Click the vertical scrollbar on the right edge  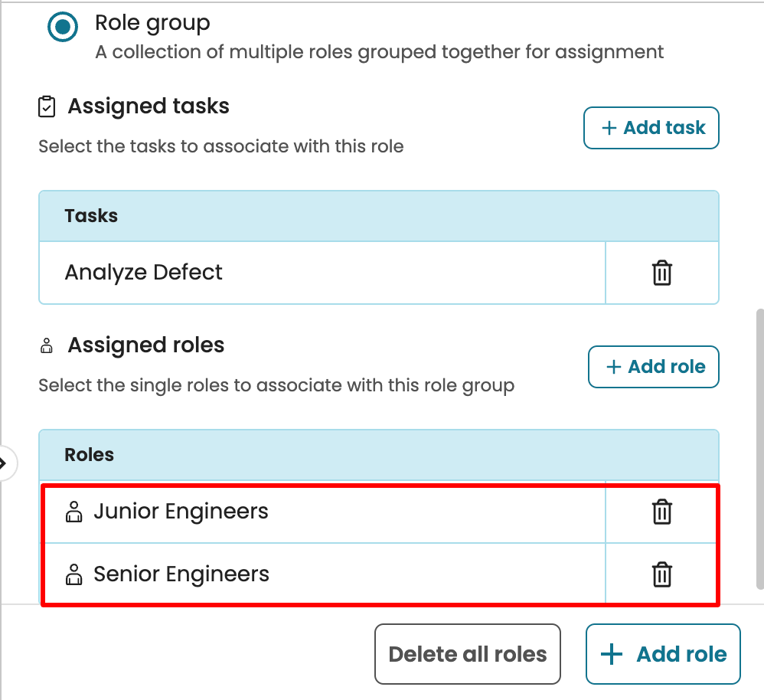(x=759, y=448)
